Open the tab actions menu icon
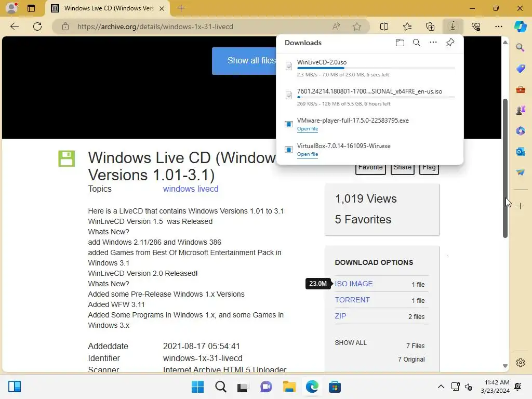 pyautogui.click(x=31, y=8)
